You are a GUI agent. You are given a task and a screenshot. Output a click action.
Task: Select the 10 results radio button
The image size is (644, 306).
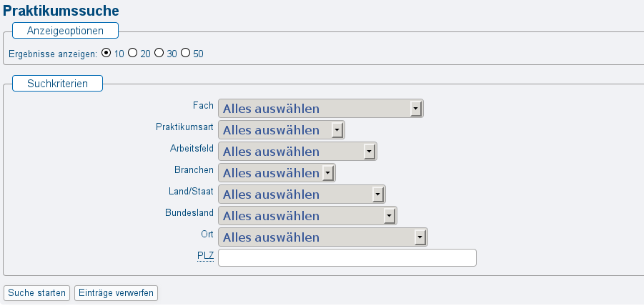106,53
